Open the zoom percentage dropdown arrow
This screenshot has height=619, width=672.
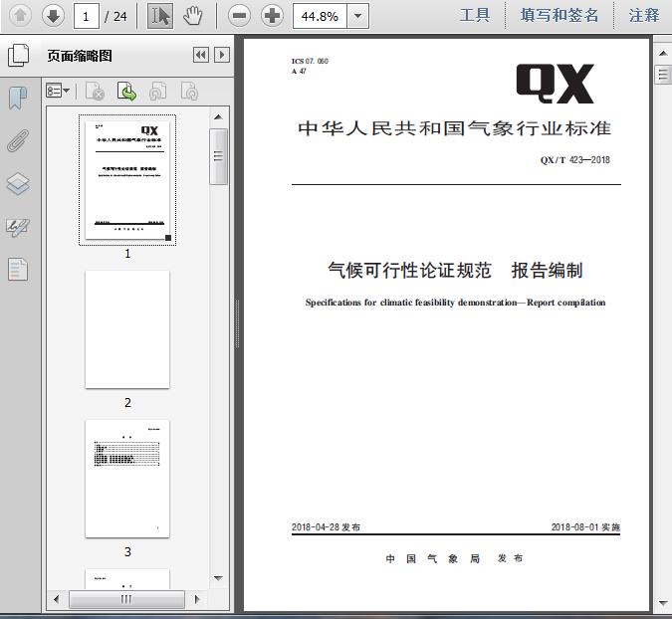357,16
